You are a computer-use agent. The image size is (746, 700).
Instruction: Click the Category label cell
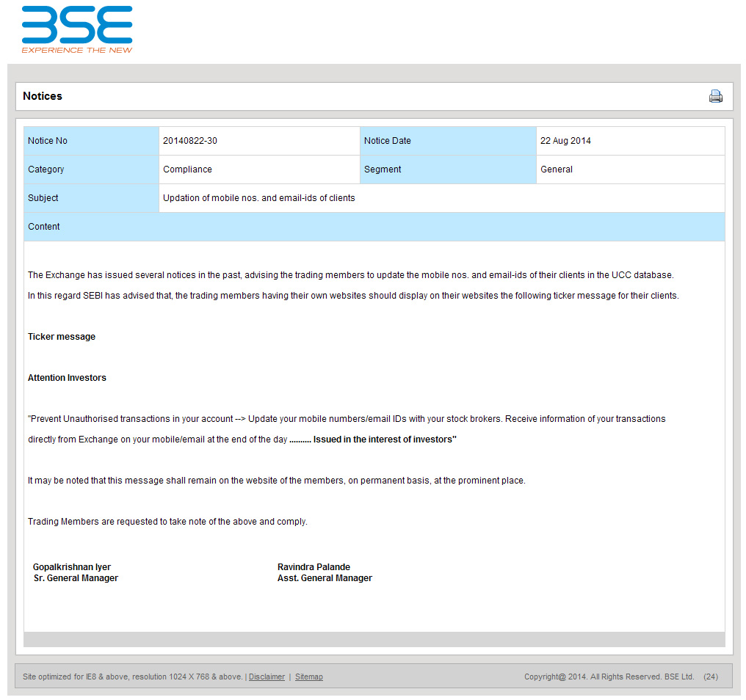click(x=91, y=169)
